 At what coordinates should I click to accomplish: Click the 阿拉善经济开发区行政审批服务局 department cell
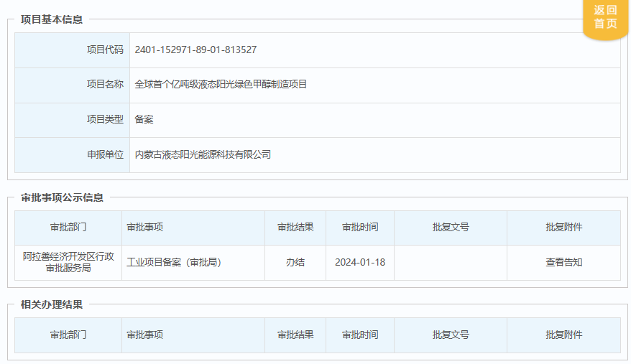[68, 262]
